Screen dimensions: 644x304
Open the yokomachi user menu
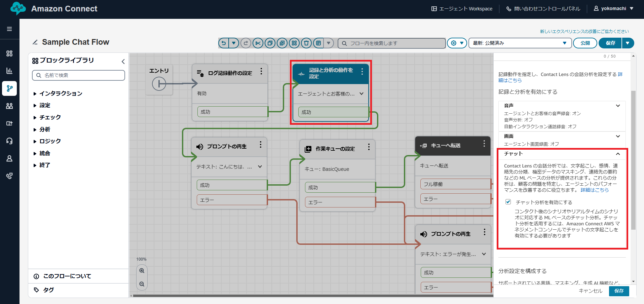(613, 8)
